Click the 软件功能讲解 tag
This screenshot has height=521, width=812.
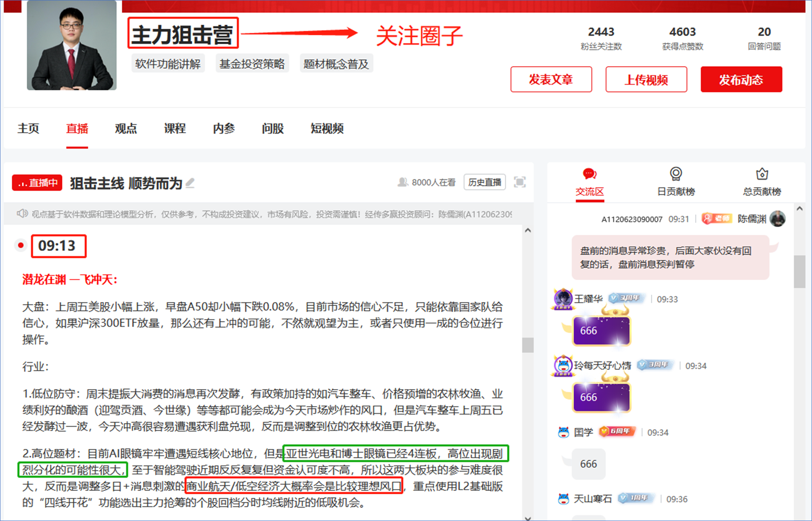point(168,64)
